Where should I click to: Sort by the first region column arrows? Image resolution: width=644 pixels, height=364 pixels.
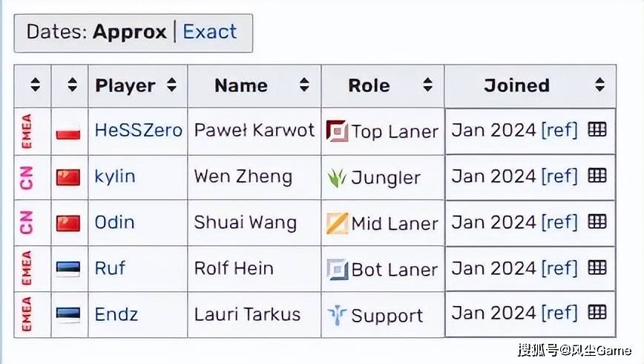pos(35,85)
